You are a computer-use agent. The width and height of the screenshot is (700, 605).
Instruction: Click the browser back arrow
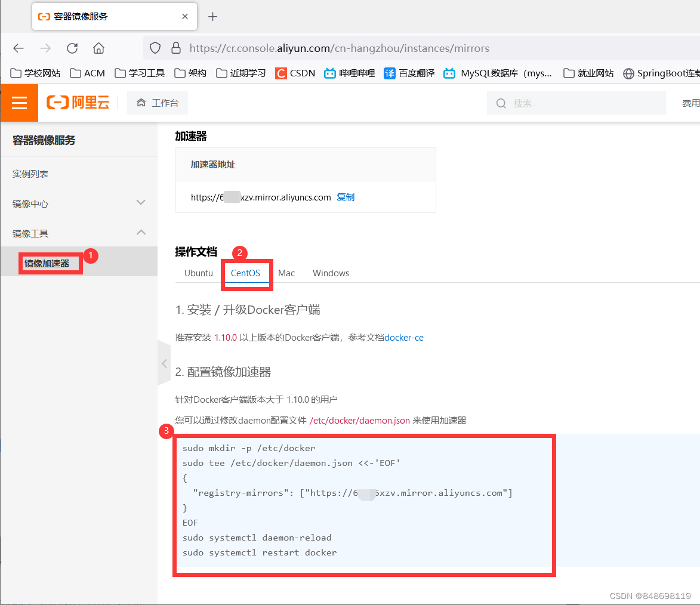coord(18,48)
